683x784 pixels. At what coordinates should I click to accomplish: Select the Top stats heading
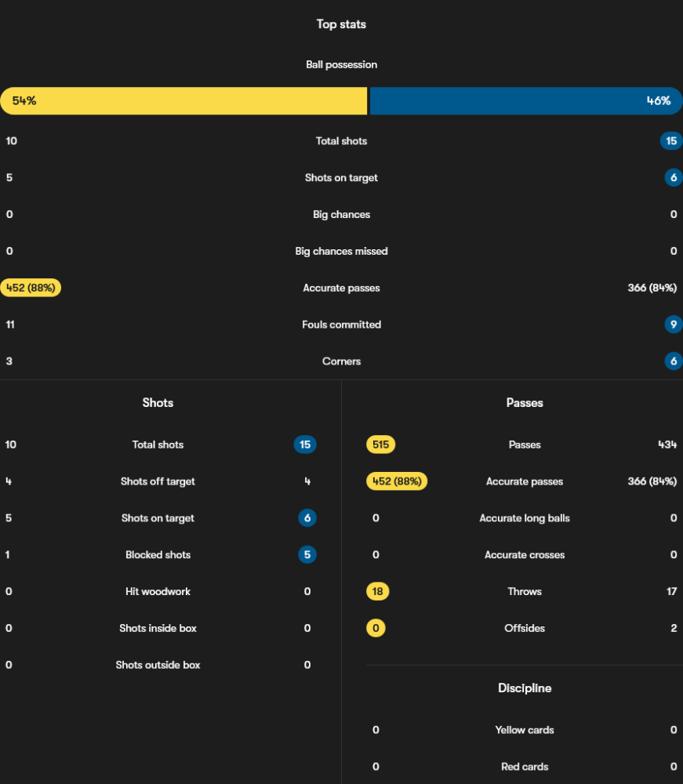[341, 24]
